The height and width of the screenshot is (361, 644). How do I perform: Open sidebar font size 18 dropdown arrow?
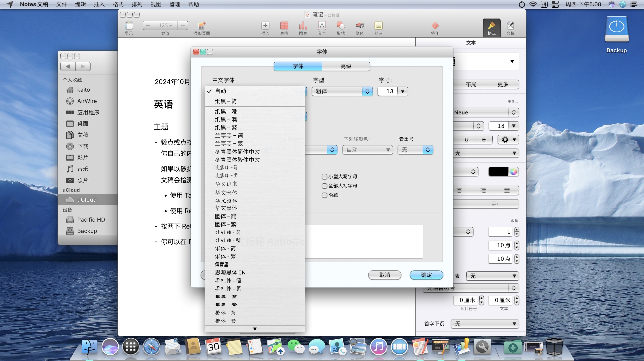click(513, 126)
